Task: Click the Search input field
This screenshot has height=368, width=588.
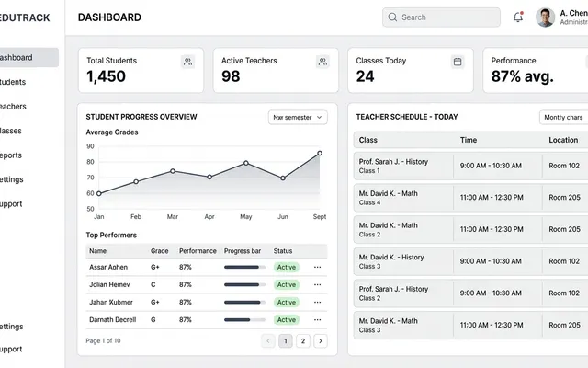Action: 441,17
